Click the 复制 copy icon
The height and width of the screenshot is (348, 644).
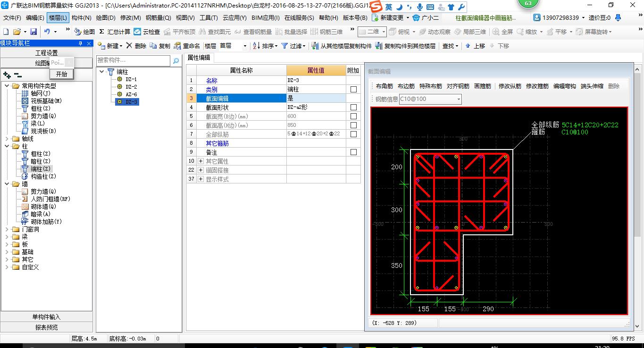tap(153, 46)
